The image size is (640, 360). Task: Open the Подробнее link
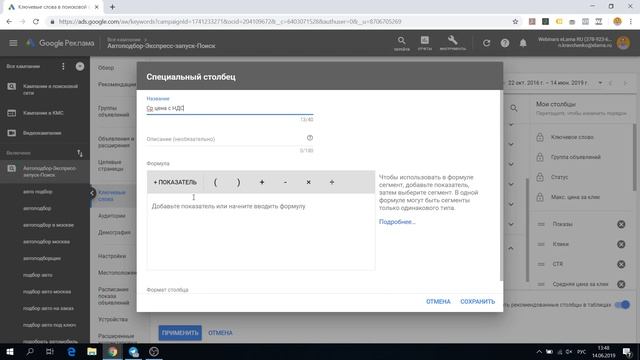[397, 222]
